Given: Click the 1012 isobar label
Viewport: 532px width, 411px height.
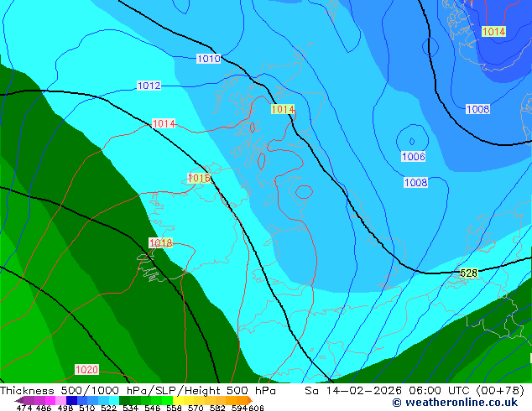Looking at the screenshot, I should 149,86.
